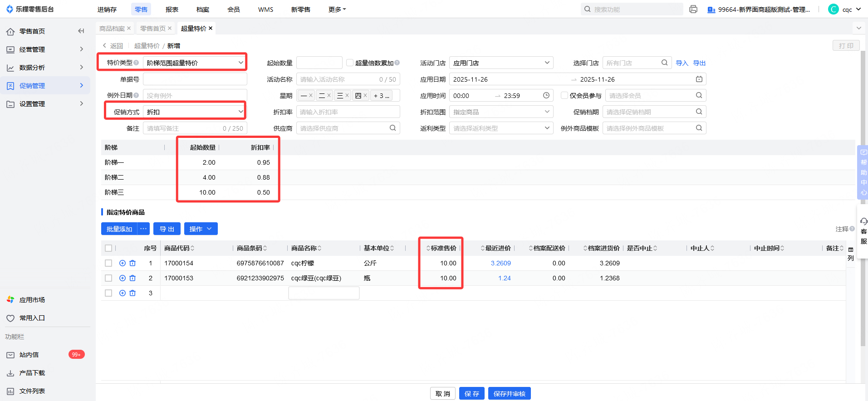The image size is (868, 401).
Task: Open the 报表 top menu
Action: pos(172,9)
